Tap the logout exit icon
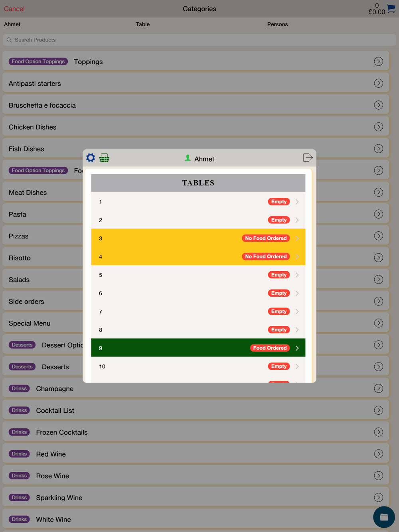Screen dimensions: 399x532 (308, 158)
